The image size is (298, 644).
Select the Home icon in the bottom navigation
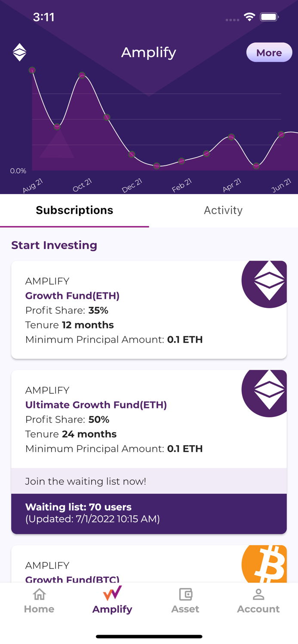[39, 594]
